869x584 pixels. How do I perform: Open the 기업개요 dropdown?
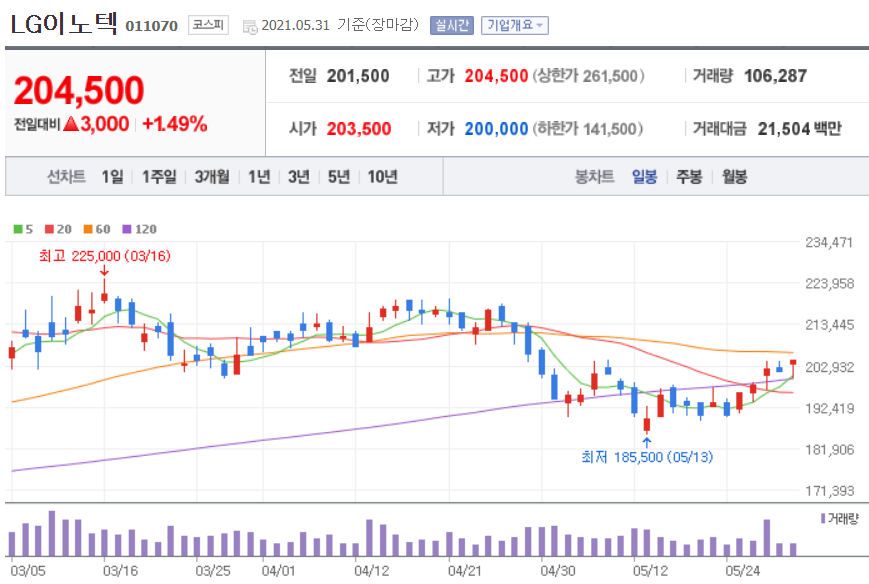pyautogui.click(x=514, y=25)
